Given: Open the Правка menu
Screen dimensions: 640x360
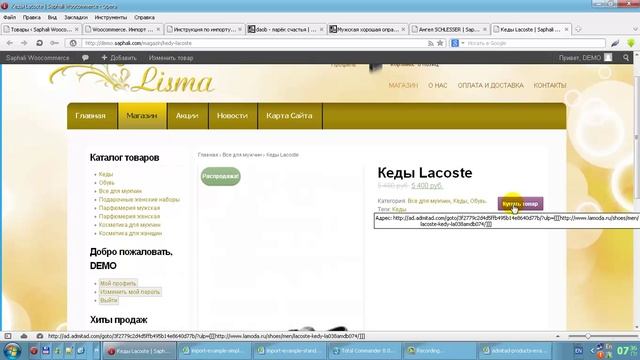Looking at the screenshot, I should point(31,18).
